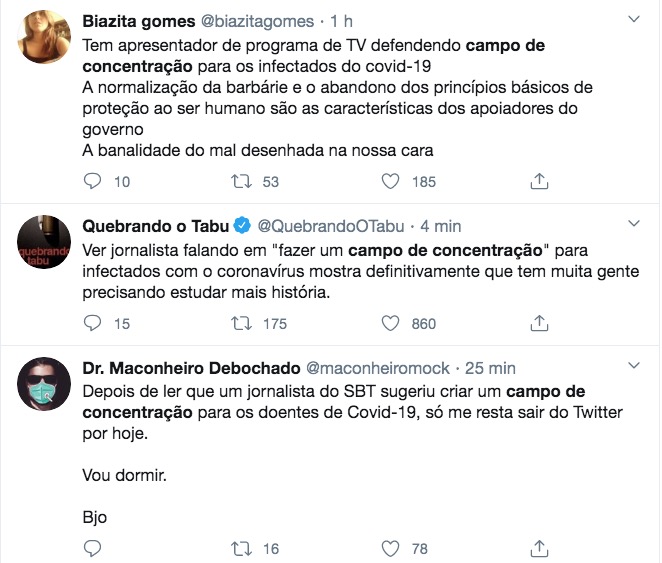Open Quebrando o Tabu profile picture
This screenshot has height=563, width=662.
[x=42, y=241]
